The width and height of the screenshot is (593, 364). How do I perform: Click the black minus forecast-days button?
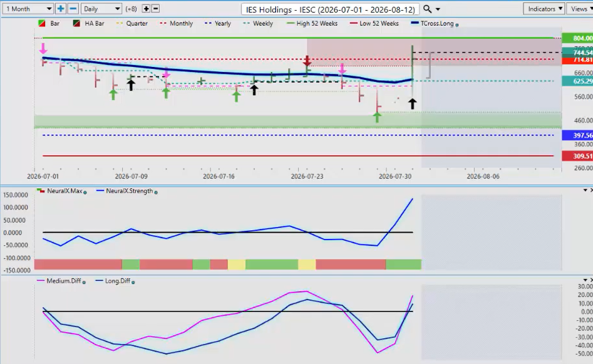coord(155,9)
